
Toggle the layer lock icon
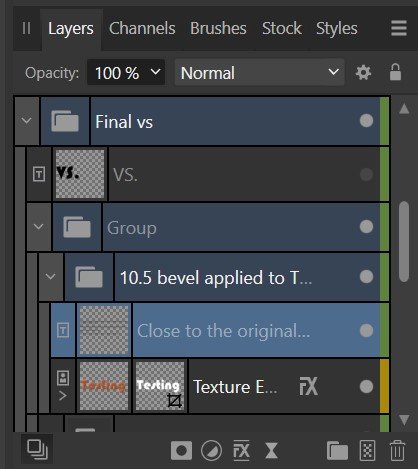pyautogui.click(x=395, y=72)
